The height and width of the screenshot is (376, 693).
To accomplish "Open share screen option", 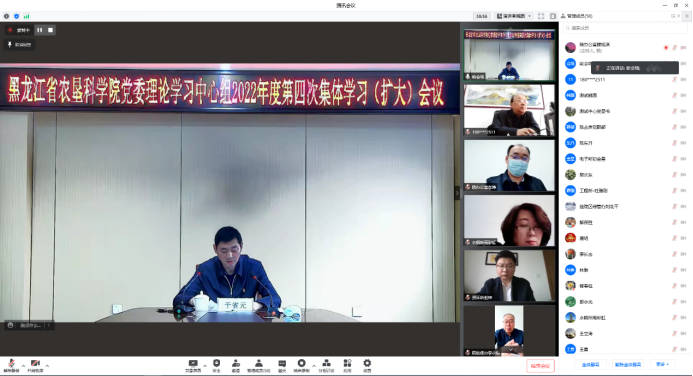I will point(193,366).
